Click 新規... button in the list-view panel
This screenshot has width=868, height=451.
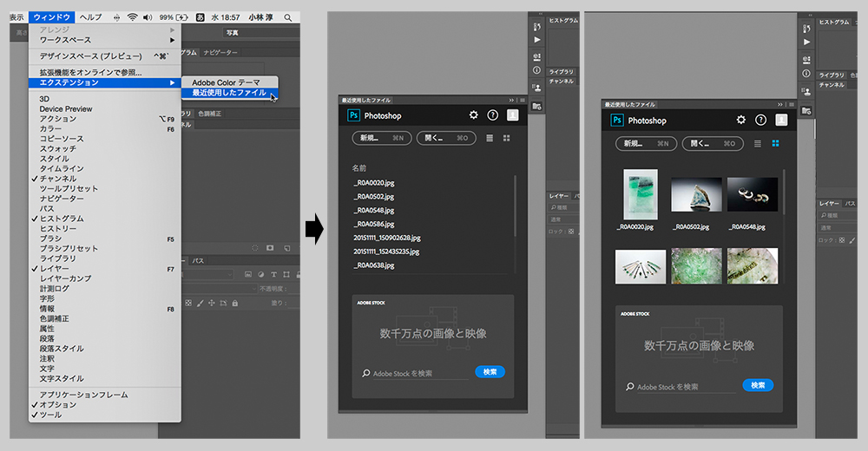(382, 138)
